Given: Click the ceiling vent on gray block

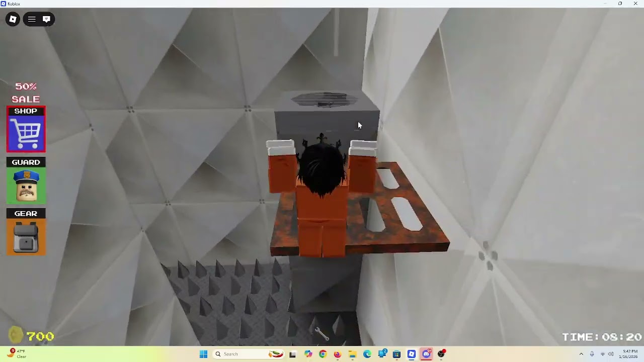Looking at the screenshot, I should pos(325,100).
